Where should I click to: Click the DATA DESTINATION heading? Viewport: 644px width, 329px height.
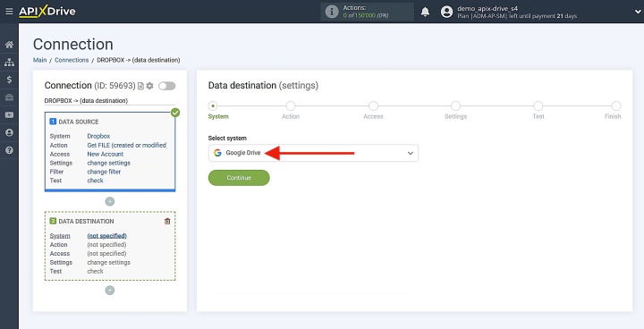(86, 221)
